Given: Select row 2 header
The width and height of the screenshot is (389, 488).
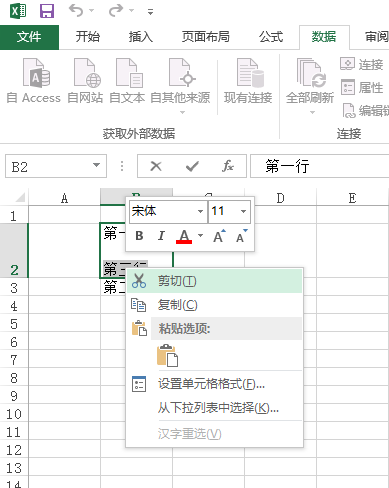Looking at the screenshot, I should coord(14,251).
